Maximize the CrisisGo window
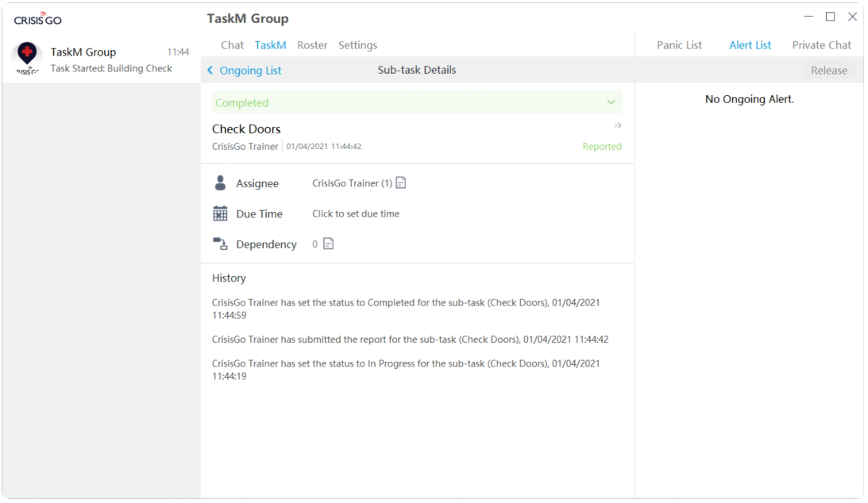 pos(831,17)
